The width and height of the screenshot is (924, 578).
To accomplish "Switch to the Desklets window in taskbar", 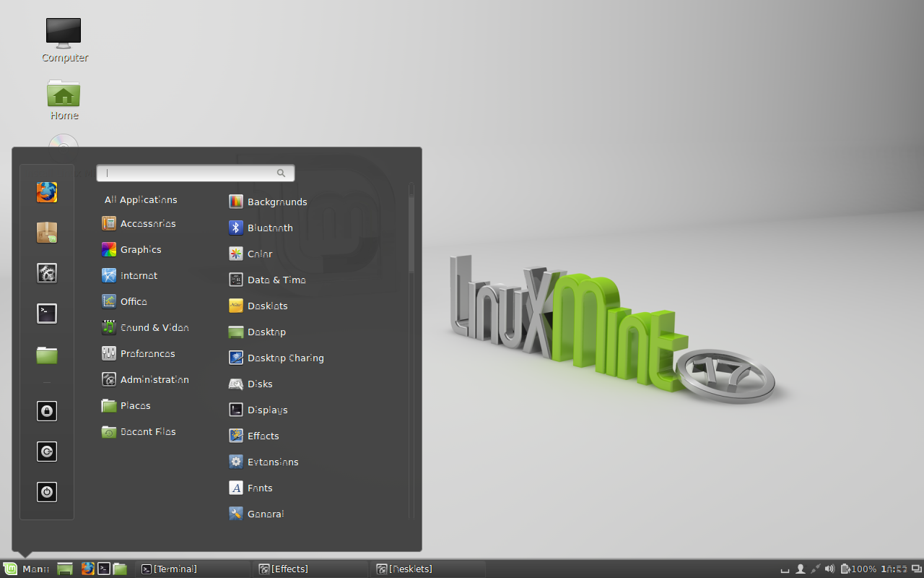I will click(x=429, y=569).
